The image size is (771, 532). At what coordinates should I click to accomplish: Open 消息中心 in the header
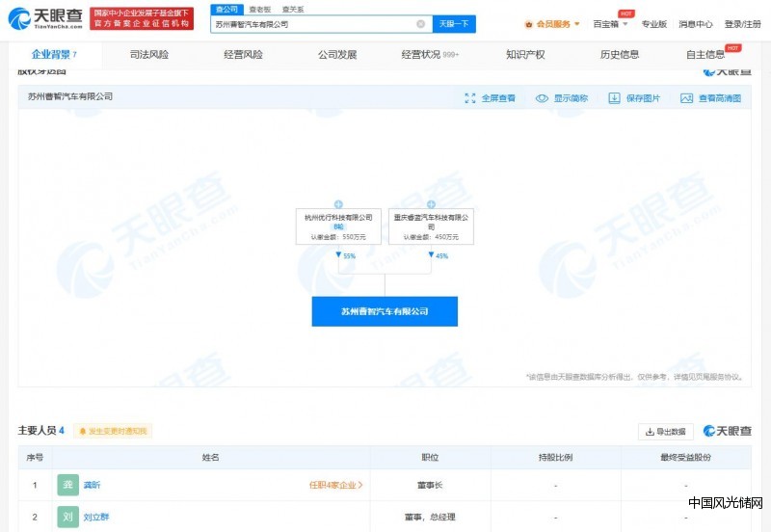tap(695, 24)
